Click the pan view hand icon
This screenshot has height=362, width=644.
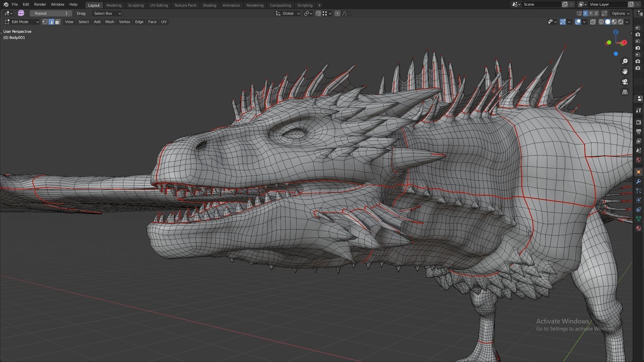pos(625,71)
